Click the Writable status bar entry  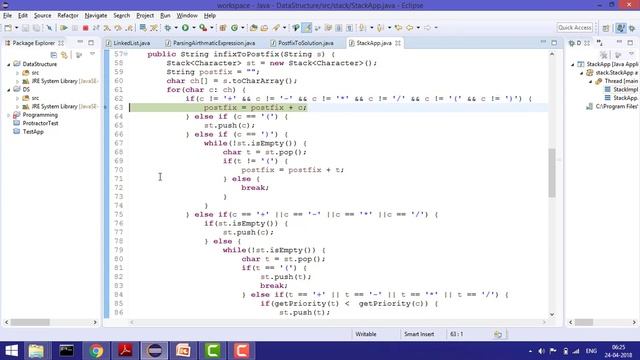click(x=366, y=334)
